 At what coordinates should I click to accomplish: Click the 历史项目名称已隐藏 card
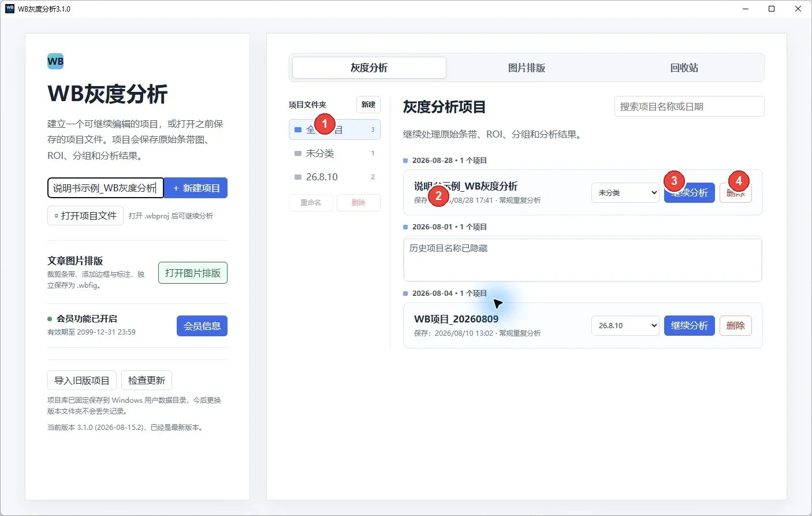point(583,260)
